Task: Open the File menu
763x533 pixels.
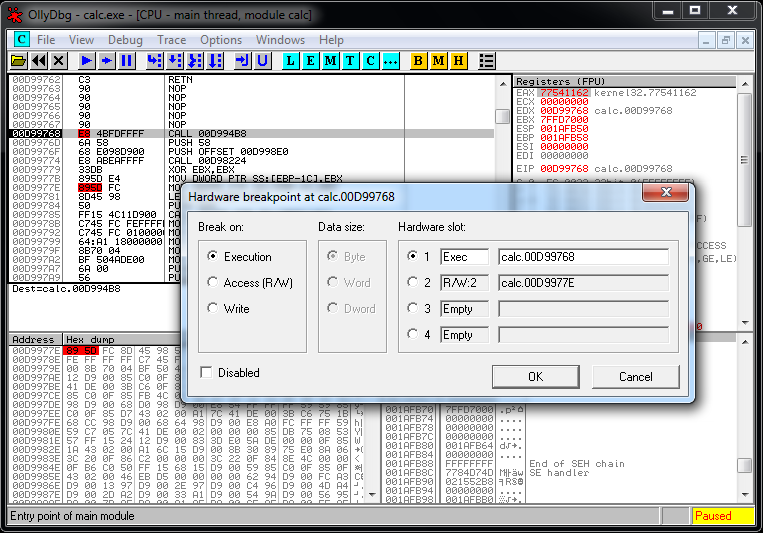Action: click(46, 40)
